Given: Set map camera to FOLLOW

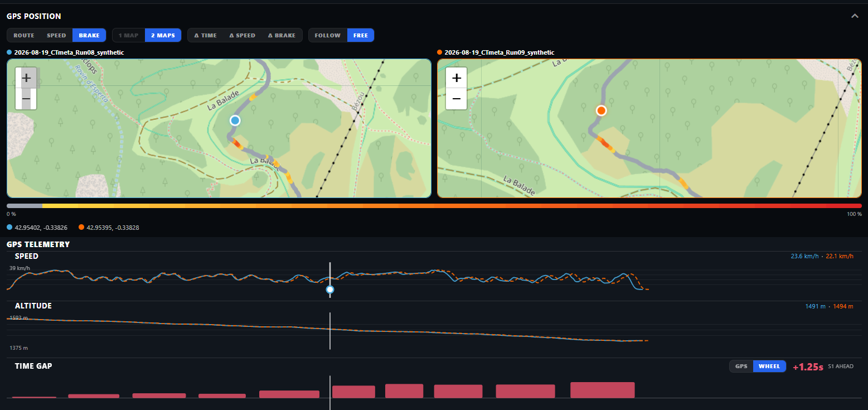Looking at the screenshot, I should click(x=327, y=35).
